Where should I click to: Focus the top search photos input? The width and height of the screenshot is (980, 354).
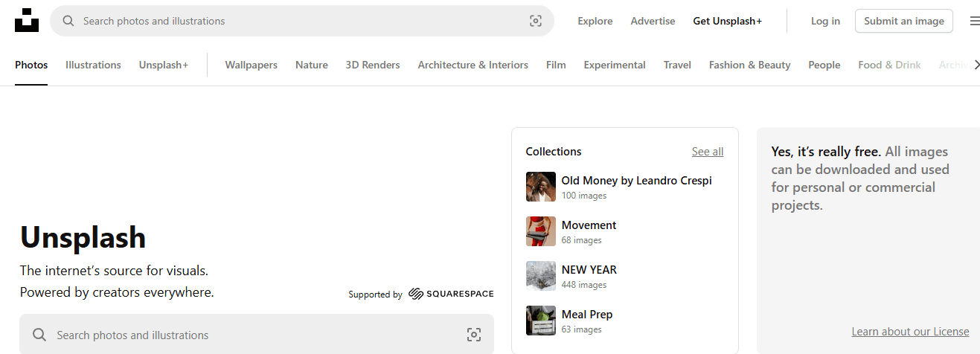point(301,21)
